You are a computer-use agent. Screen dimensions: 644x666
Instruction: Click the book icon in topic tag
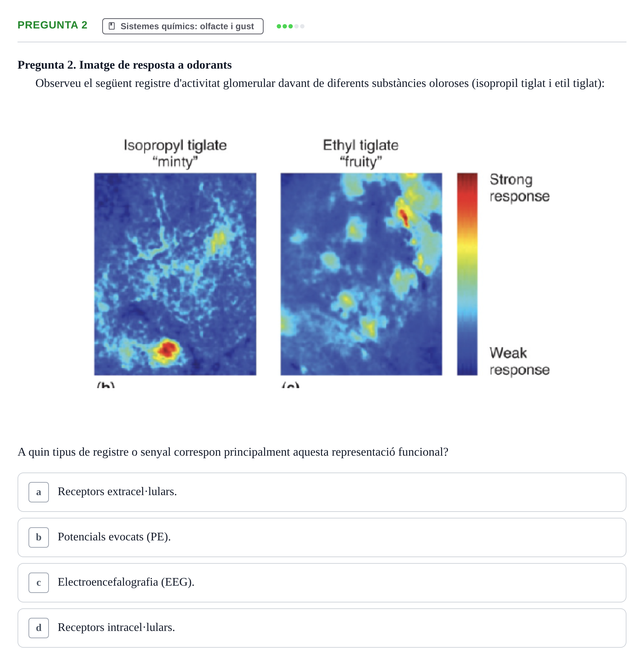(112, 26)
